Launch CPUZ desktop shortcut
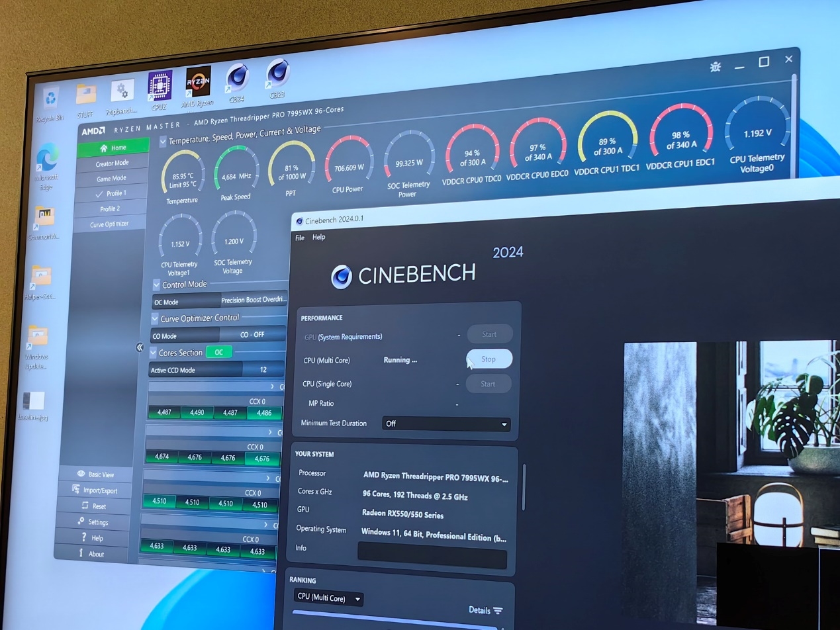The width and height of the screenshot is (840, 630). pyautogui.click(x=160, y=89)
